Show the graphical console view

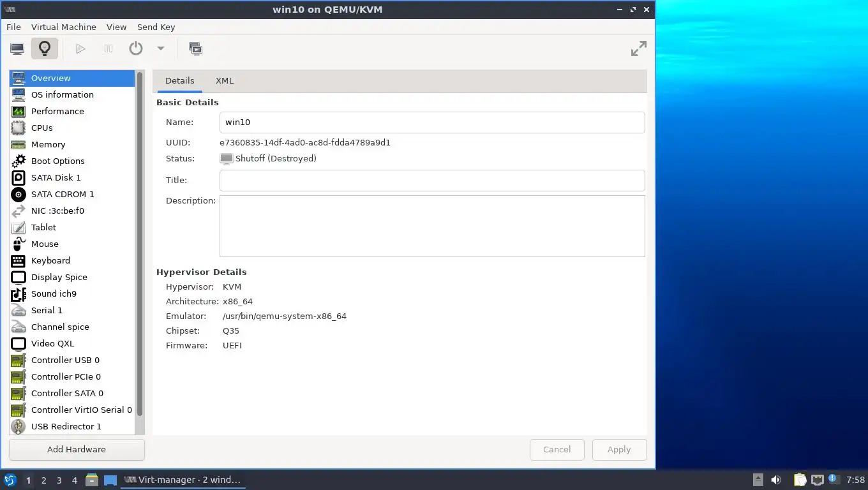click(x=17, y=48)
